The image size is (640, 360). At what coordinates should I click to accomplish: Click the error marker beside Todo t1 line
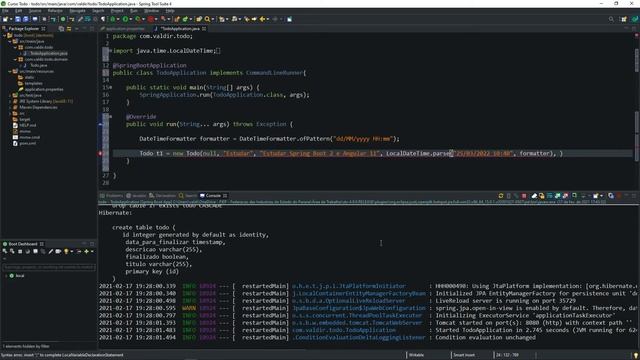pos(100,153)
